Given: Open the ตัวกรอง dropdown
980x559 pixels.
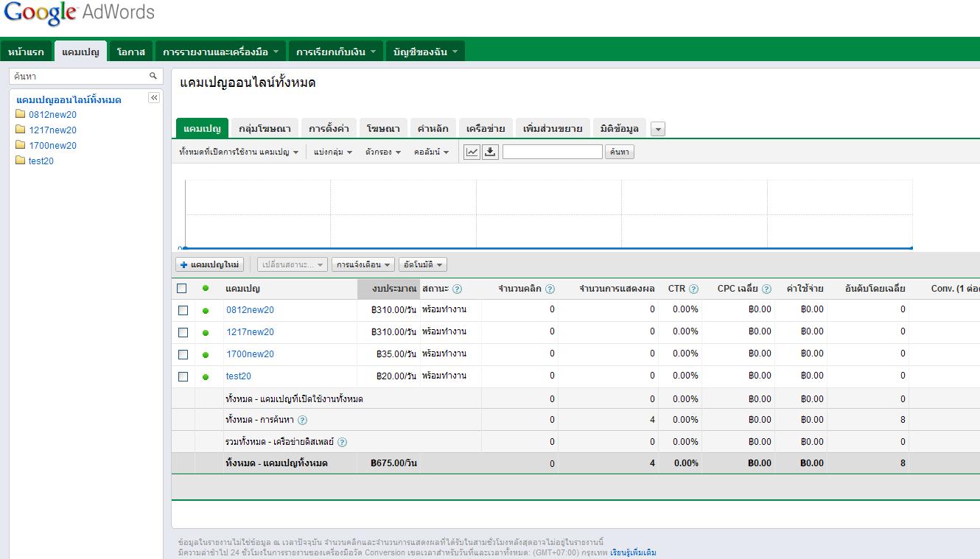Looking at the screenshot, I should 382,152.
